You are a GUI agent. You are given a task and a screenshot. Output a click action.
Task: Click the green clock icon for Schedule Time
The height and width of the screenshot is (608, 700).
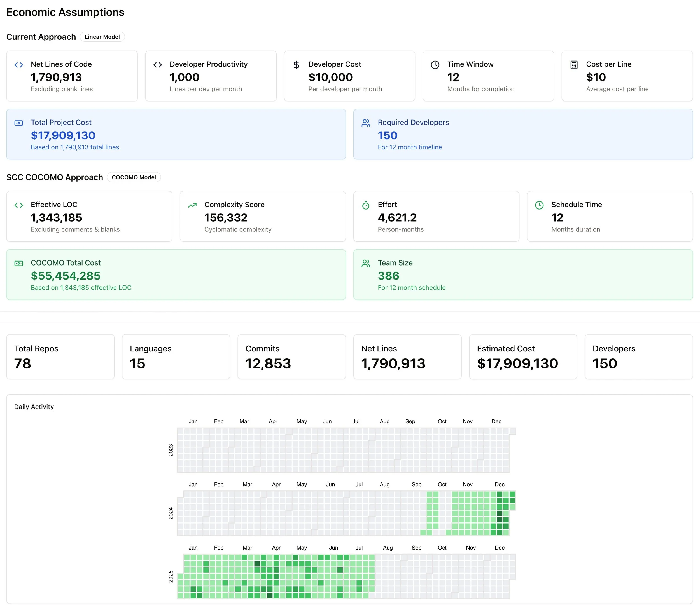tap(539, 205)
